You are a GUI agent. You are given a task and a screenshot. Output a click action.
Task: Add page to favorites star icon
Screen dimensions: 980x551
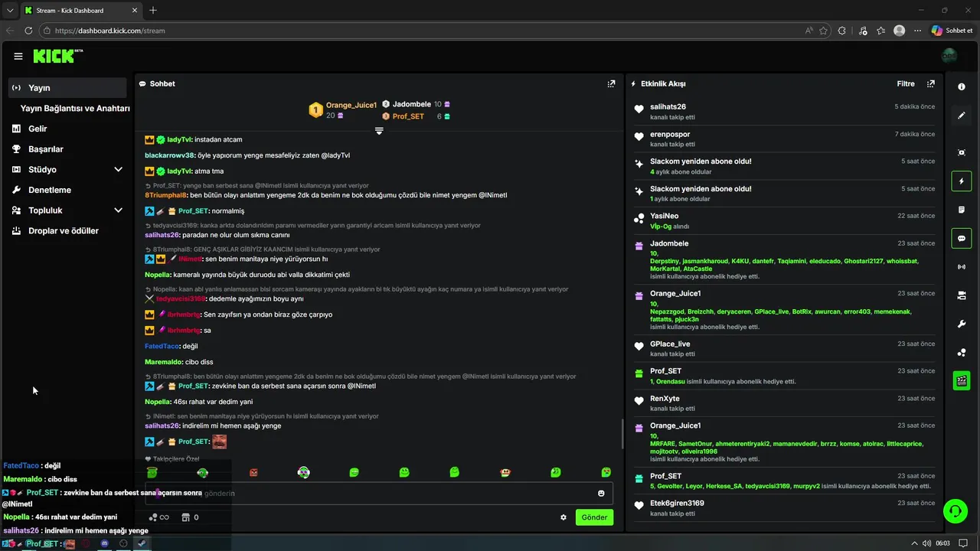[824, 31]
